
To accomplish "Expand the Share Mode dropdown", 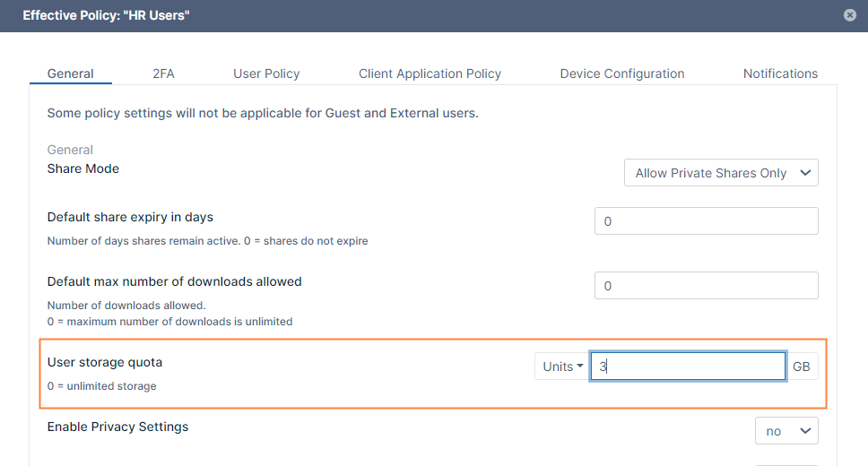I will point(721,173).
